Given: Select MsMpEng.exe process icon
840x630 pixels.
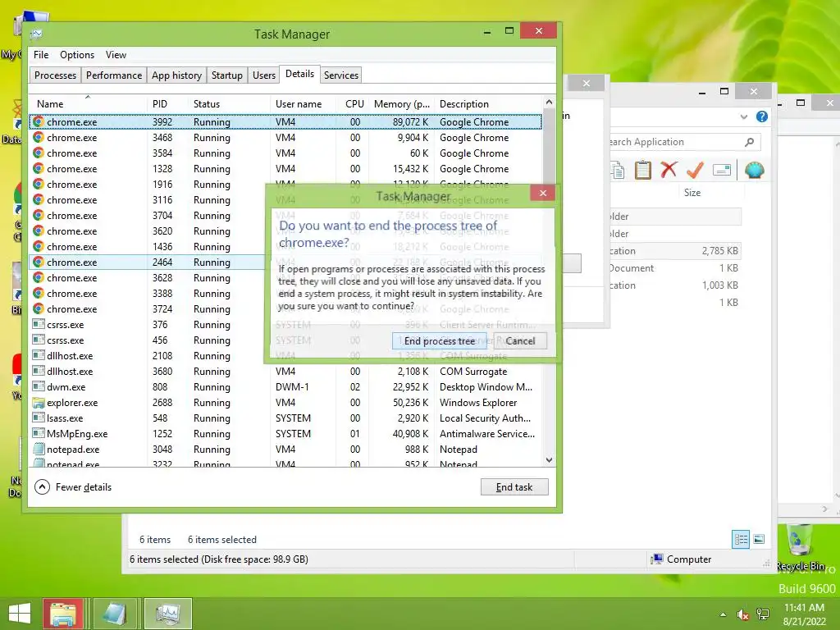Looking at the screenshot, I should click(38, 433).
